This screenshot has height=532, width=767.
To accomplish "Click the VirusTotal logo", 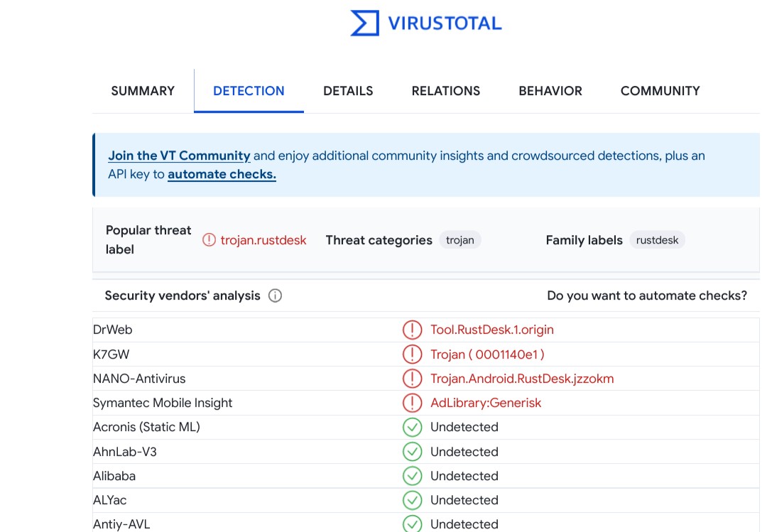I will tap(425, 23).
